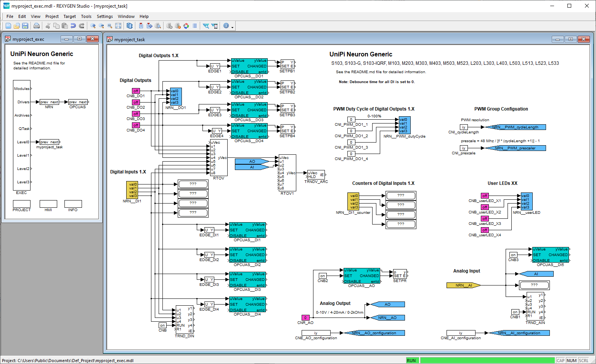Image resolution: width=596 pixels, height=364 pixels.
Task: Toggle the CNB_userLED_X3 off block
Action: [x=485, y=218]
